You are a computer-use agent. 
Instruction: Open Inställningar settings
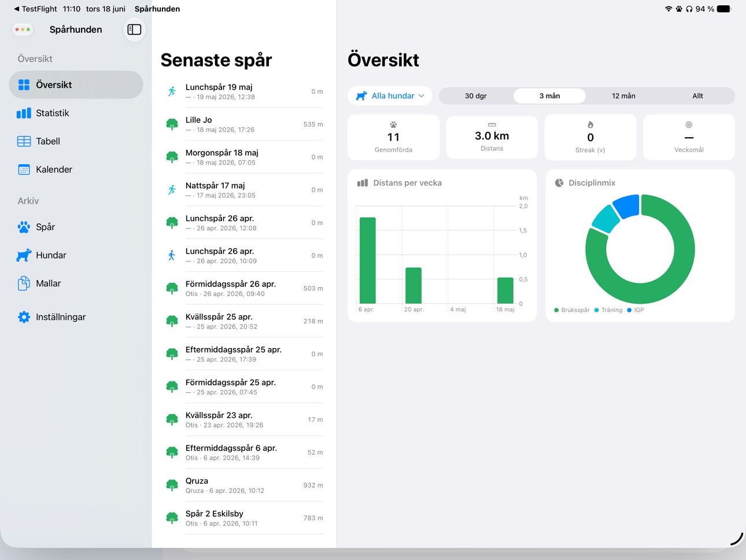[x=76, y=317]
